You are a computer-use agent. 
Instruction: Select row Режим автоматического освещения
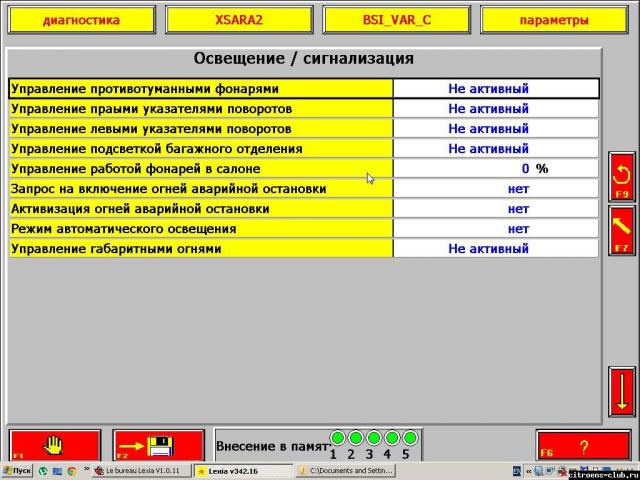pyautogui.click(x=304, y=229)
